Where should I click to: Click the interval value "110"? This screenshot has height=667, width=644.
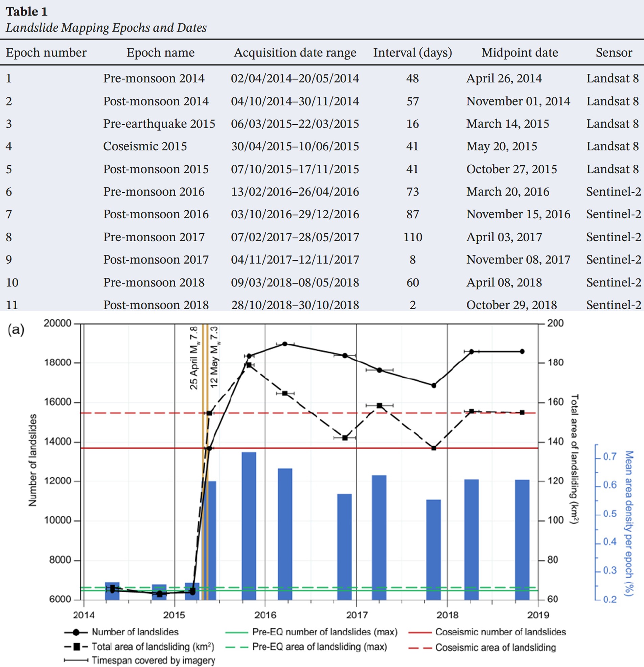click(413, 237)
